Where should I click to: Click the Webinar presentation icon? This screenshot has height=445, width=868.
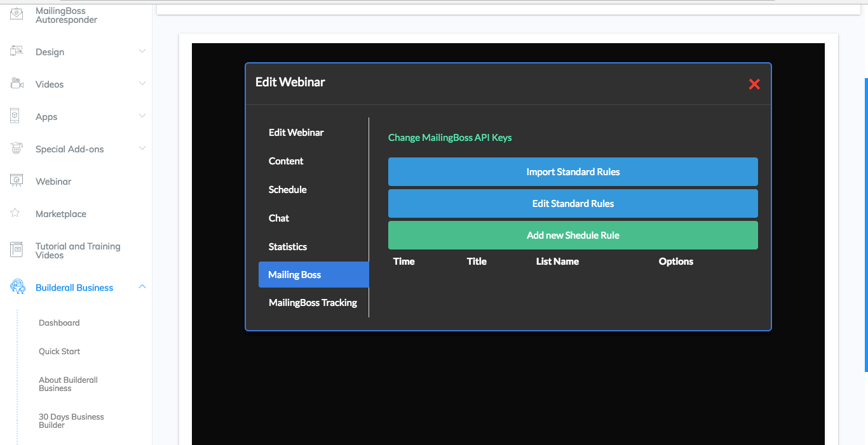pos(17,181)
